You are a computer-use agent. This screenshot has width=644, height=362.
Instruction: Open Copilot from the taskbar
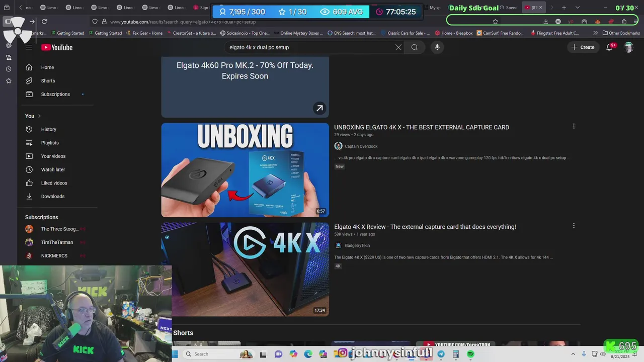[x=293, y=354]
